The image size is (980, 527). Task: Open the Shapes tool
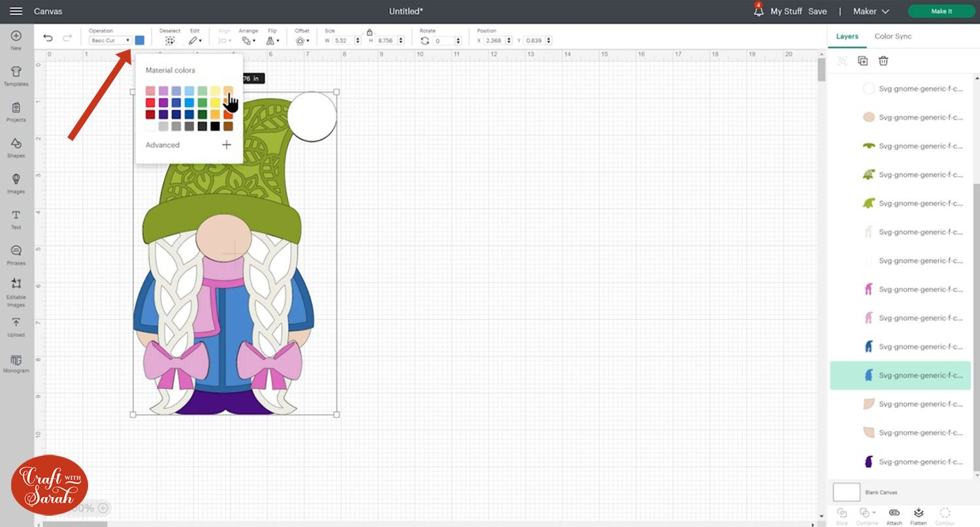(x=16, y=147)
